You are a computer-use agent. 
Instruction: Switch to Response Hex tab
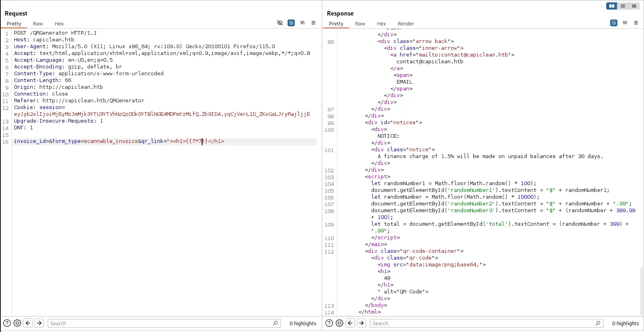pyautogui.click(x=381, y=24)
